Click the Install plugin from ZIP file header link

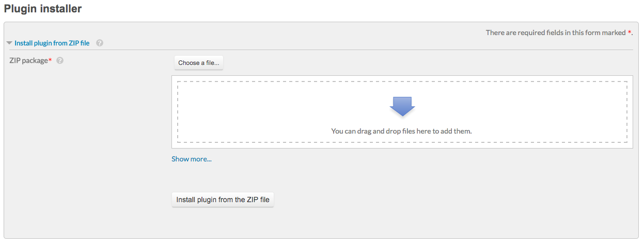(52, 43)
